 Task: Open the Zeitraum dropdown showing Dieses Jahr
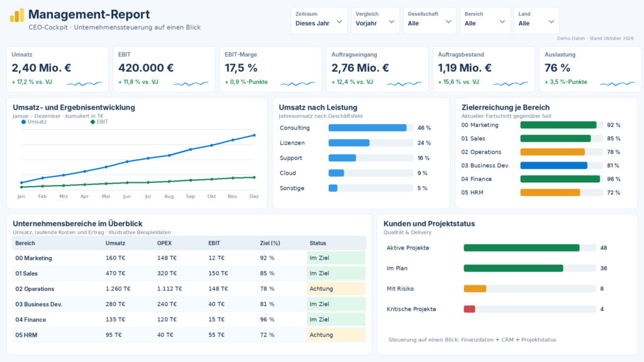(319, 21)
